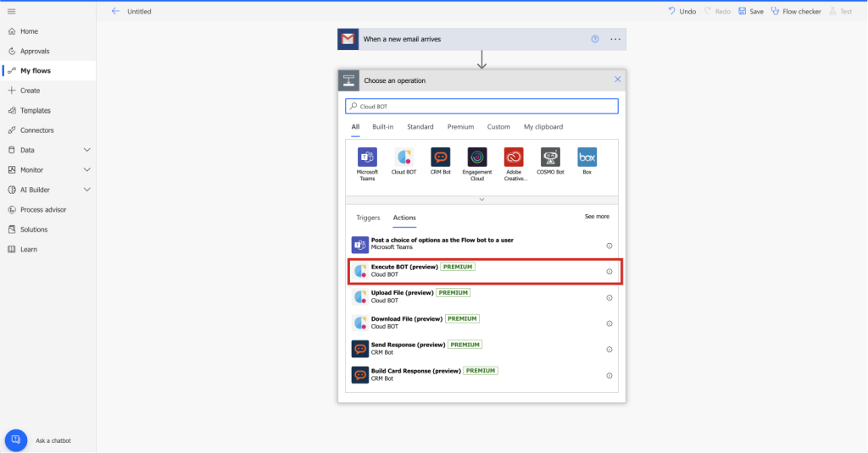The width and height of the screenshot is (868, 453).
Task: Open the My clipboard tab
Action: click(x=543, y=127)
